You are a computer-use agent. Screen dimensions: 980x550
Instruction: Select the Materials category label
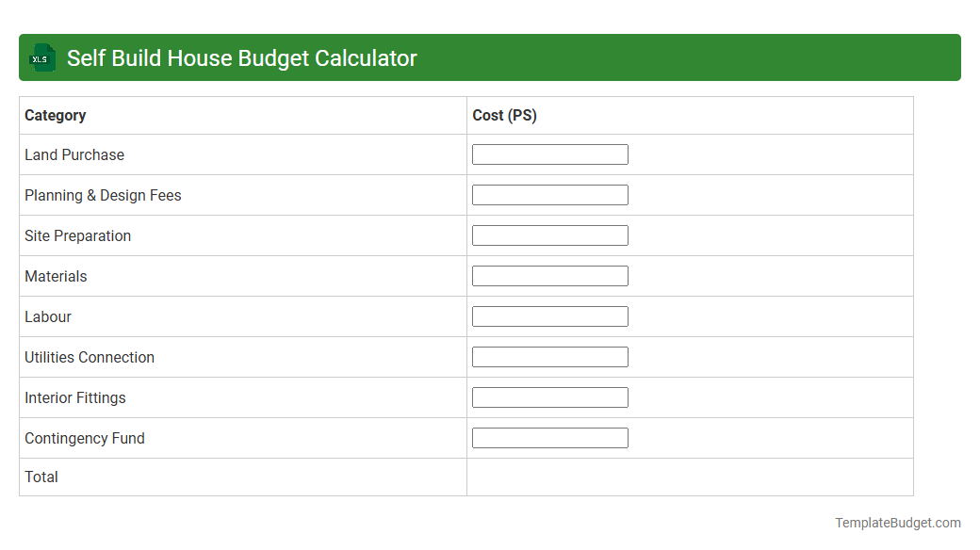(56, 276)
